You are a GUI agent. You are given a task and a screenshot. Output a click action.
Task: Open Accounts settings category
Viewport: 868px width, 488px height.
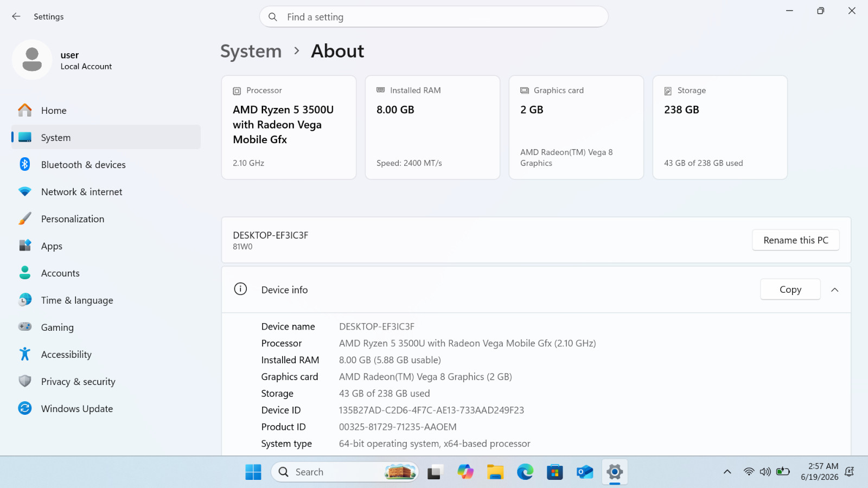(106, 273)
